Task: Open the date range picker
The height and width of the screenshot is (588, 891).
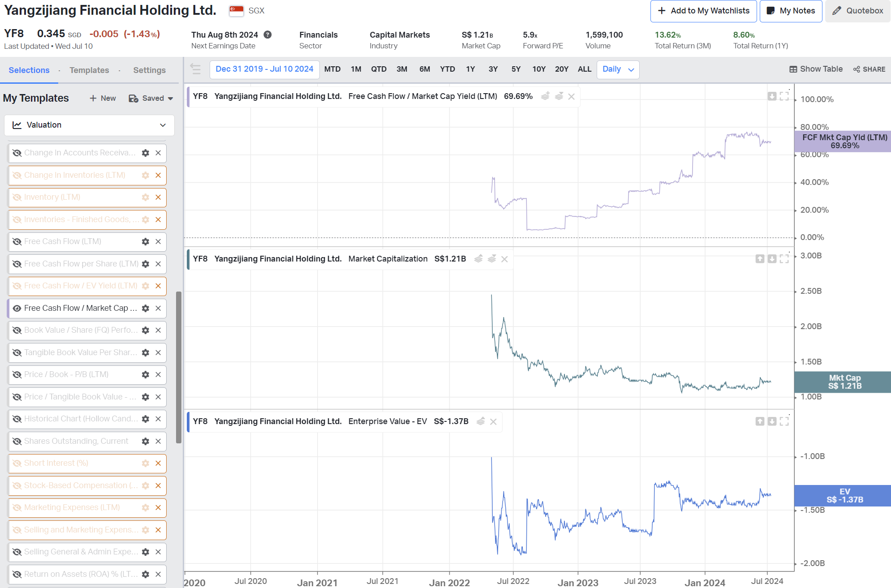Action: [264, 69]
